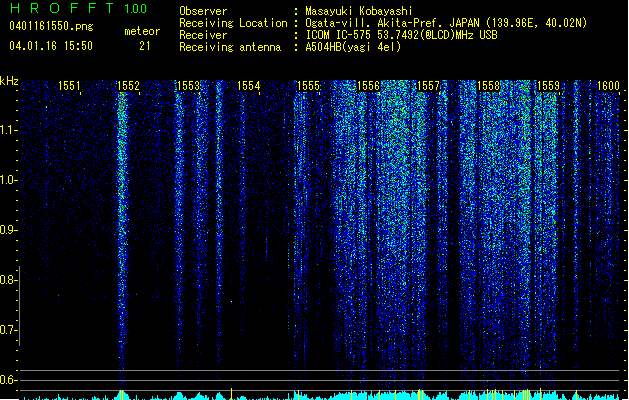Click the 1554 time axis marker
The height and width of the screenshot is (400, 629).
248,86
